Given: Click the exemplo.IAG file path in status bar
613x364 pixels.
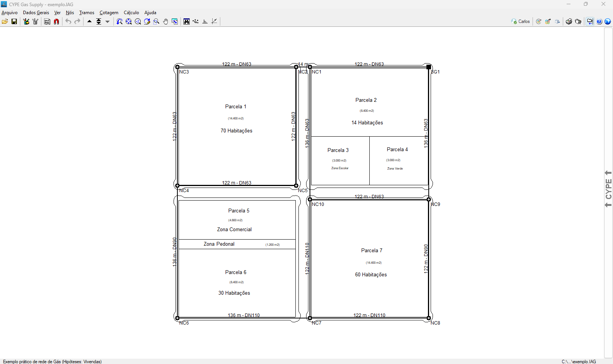Looking at the screenshot, I should [x=579, y=362].
